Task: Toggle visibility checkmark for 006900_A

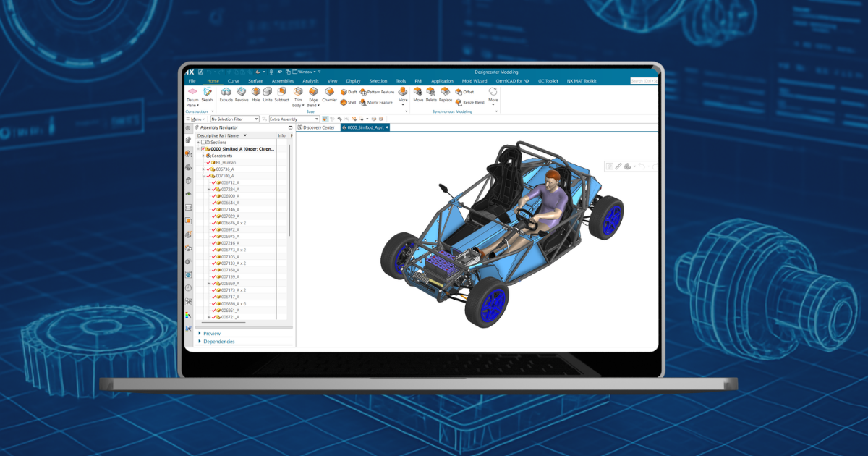Action: coord(214,196)
